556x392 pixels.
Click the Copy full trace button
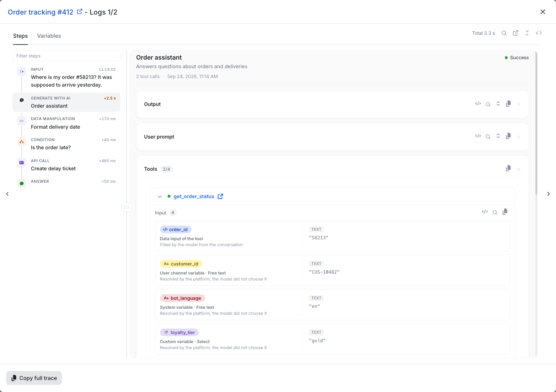(34, 378)
